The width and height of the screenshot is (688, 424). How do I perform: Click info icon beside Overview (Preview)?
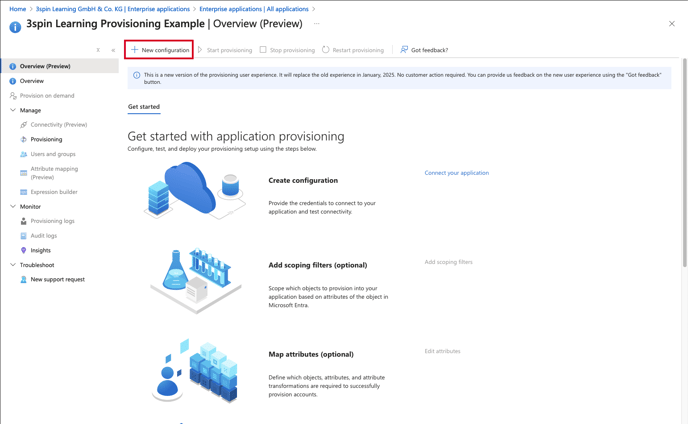point(13,66)
